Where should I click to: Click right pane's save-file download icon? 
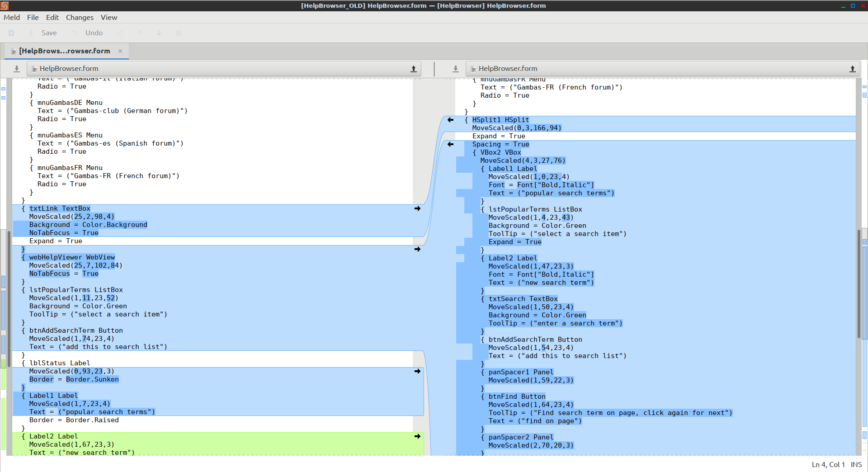point(456,69)
